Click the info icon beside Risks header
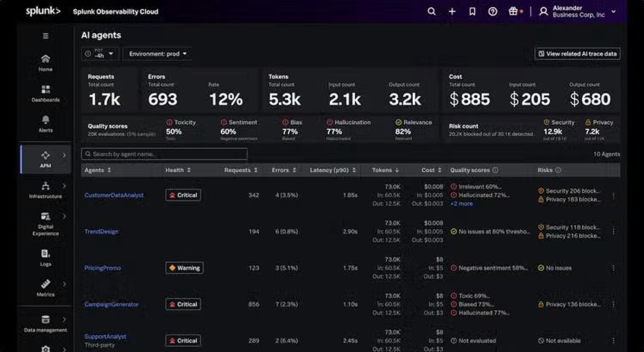 tap(558, 171)
